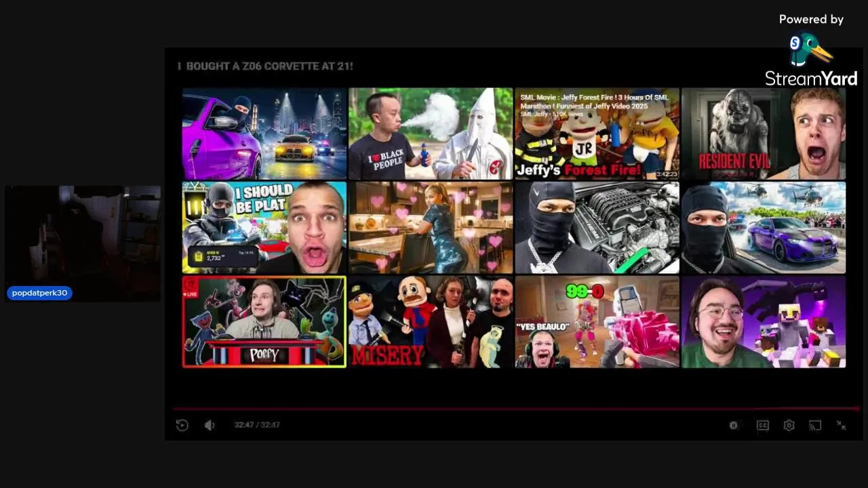The height and width of the screenshot is (488, 868).
Task: Click the 'I BOUGHT A Z06 CORVETTE AT 21!' title
Action: (265, 66)
